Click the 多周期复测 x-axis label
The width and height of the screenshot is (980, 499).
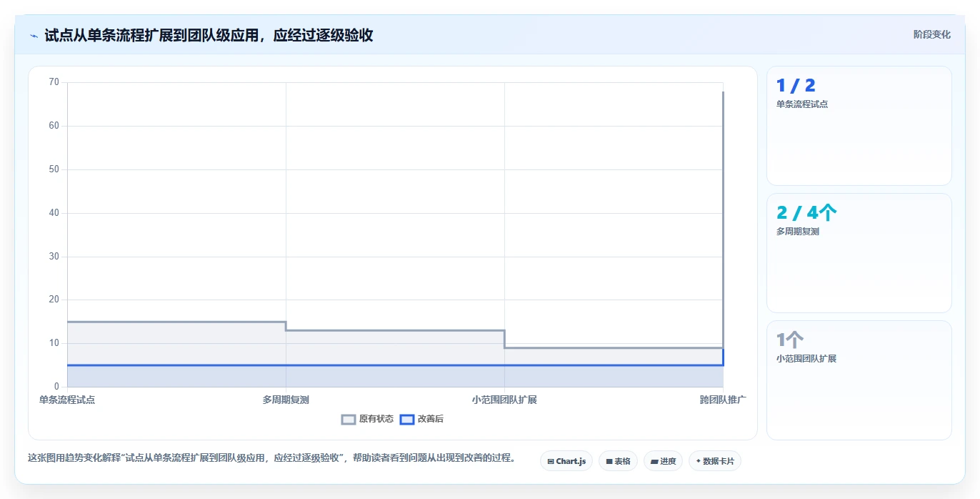286,400
